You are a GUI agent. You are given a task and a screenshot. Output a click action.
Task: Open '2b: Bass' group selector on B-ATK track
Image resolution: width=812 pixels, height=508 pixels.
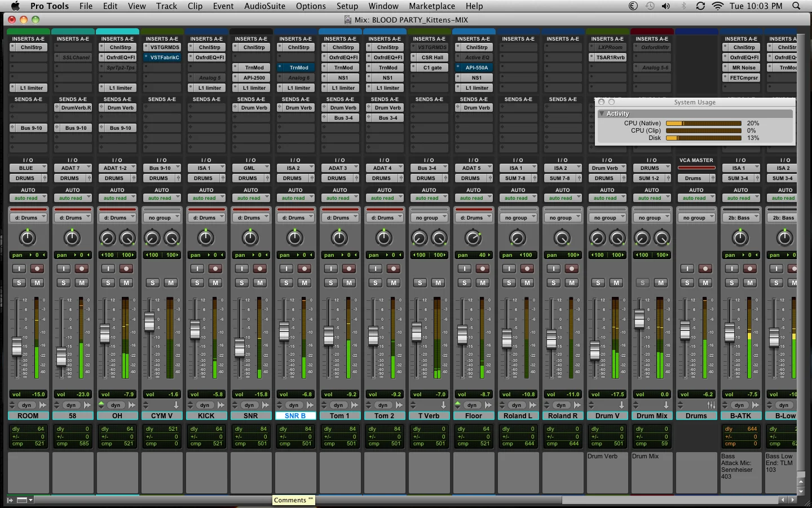point(740,218)
